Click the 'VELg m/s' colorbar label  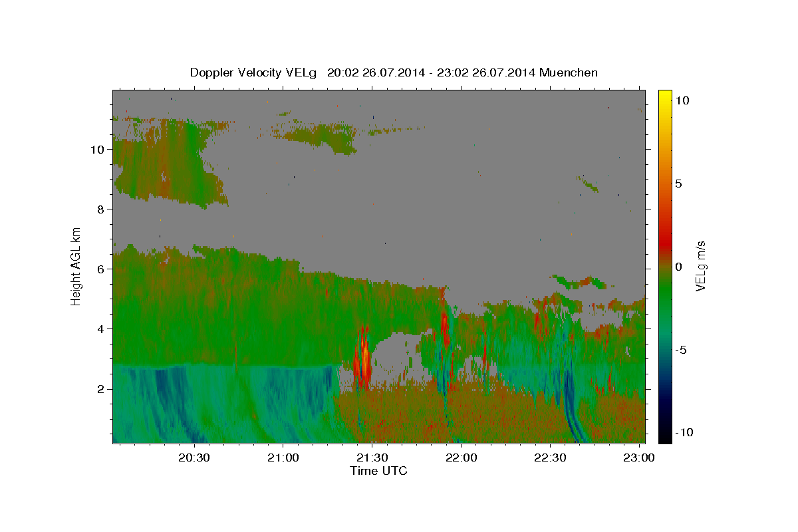(700, 266)
